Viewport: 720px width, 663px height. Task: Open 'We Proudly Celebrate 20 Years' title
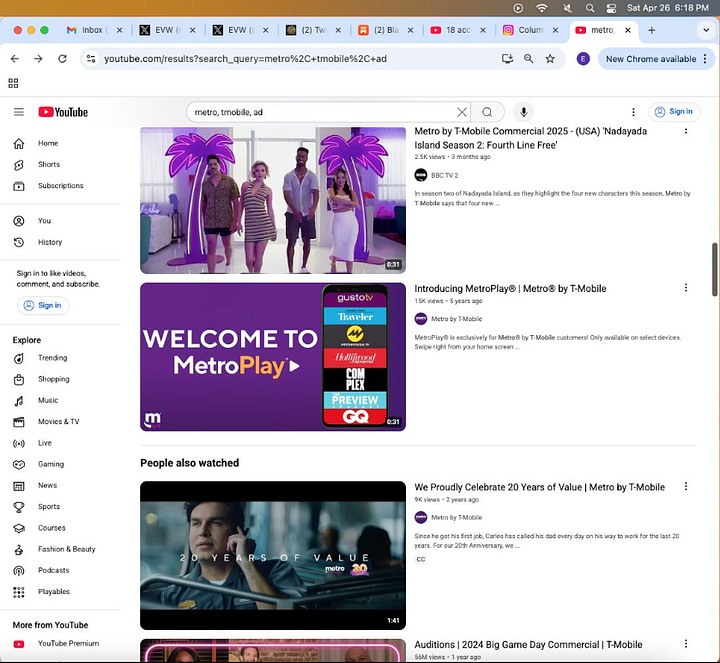(540, 487)
